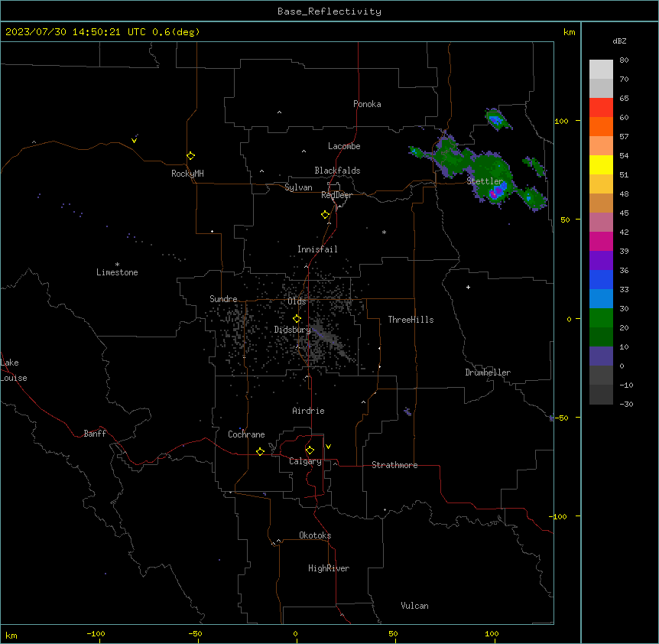Click the Lacombe town label
The width and height of the screenshot is (659, 644).
(x=344, y=146)
